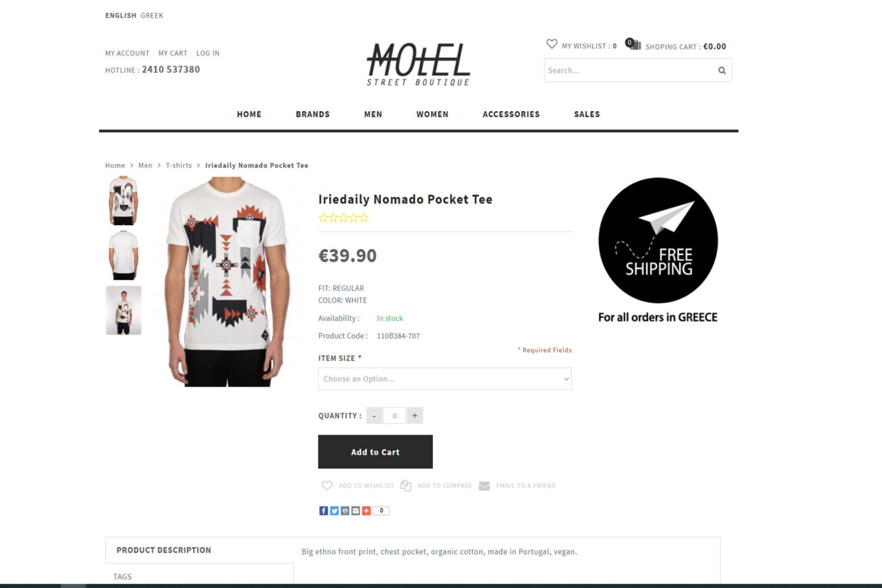Image resolution: width=882 pixels, height=588 pixels.
Task: Go to T-shirts breadcrumb link
Action: 179,165
